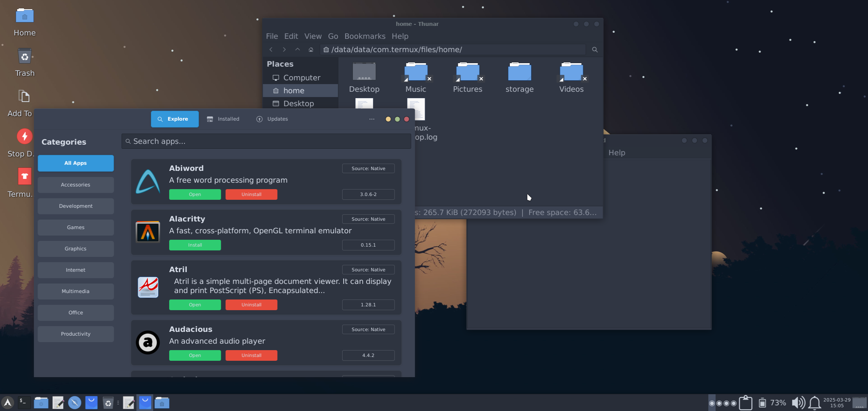868x411 pixels.
Task: Launch the web browser compass icon in the taskbar
Action: coord(75,403)
